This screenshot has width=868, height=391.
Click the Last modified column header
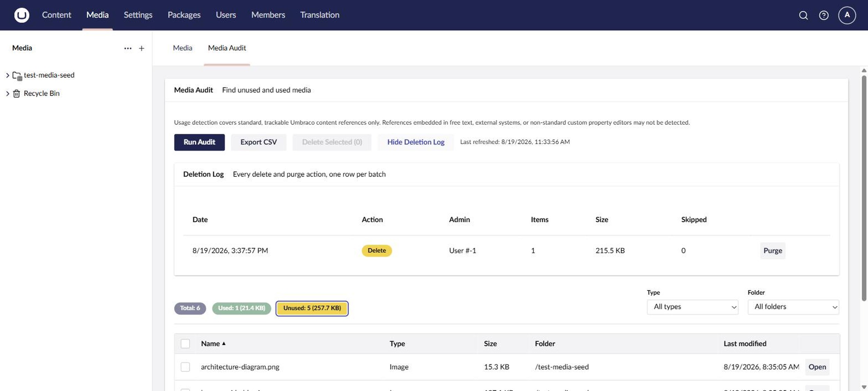(745, 344)
